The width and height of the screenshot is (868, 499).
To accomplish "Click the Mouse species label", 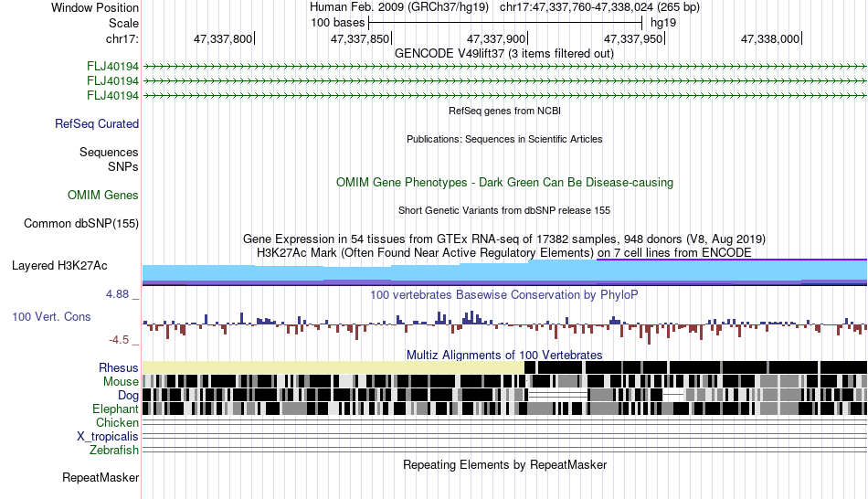I will click(x=121, y=382).
